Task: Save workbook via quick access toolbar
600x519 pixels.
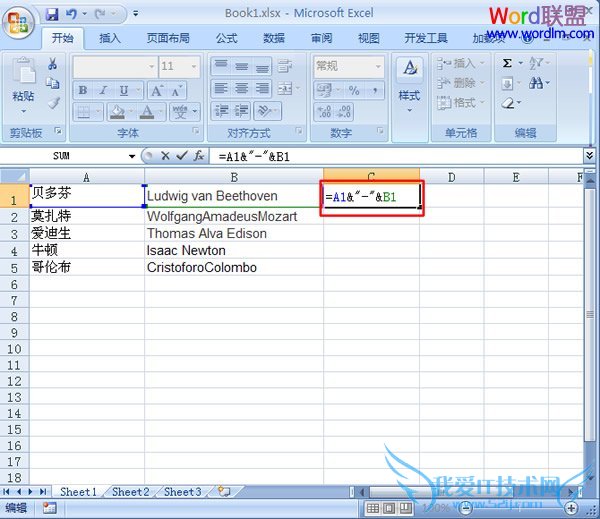Action: click(x=52, y=14)
